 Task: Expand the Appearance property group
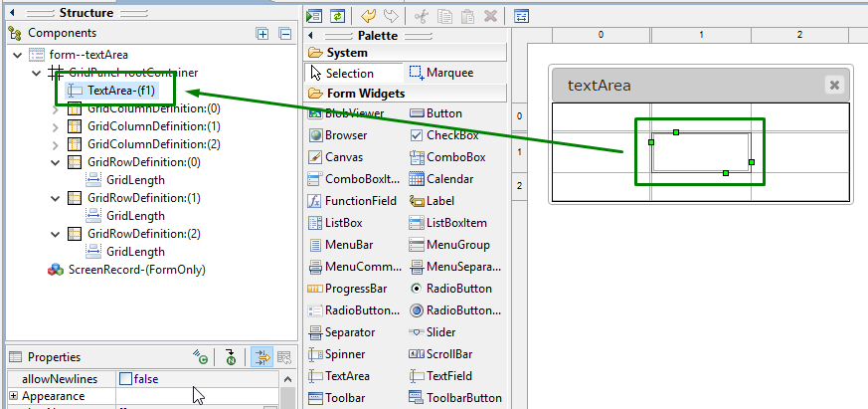click(x=14, y=396)
